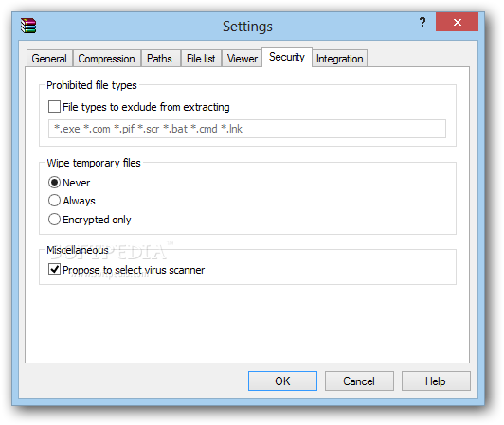Confirm settings with the OK button
This screenshot has width=504, height=425.
(282, 381)
